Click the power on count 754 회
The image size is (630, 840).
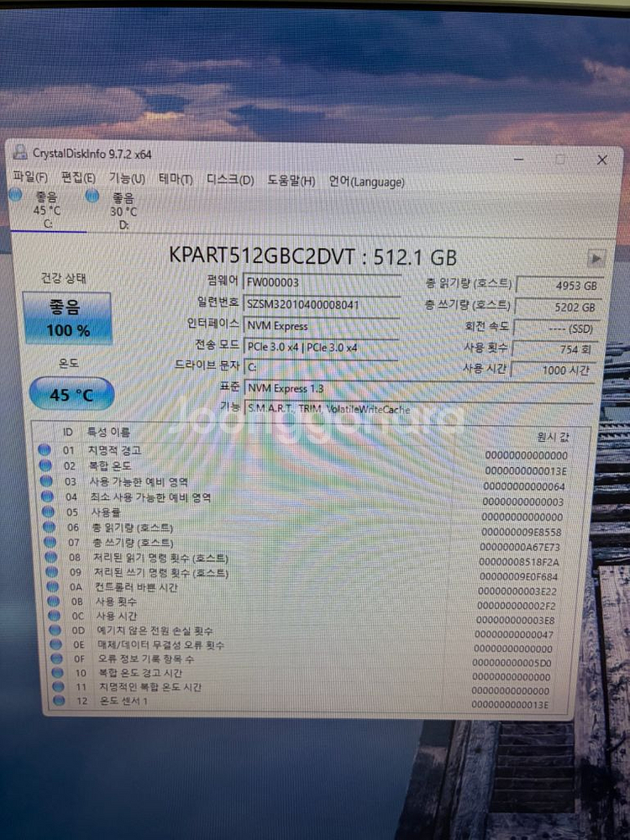point(554,349)
